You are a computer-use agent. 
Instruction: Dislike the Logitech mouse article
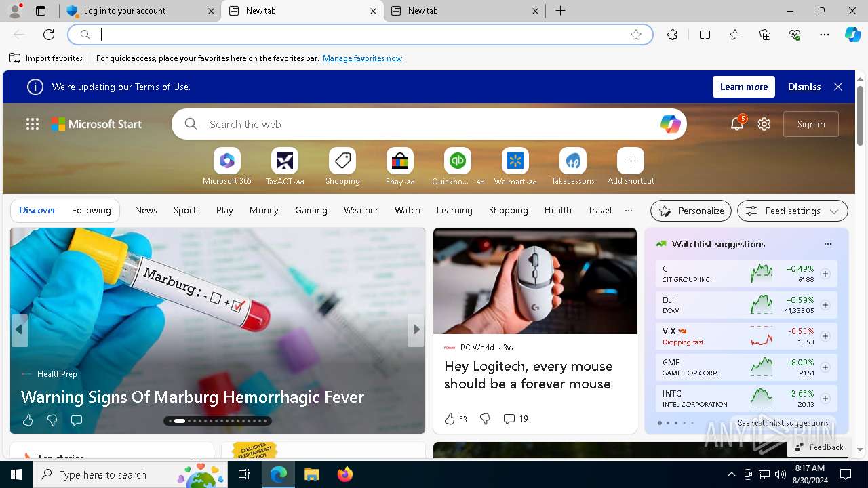(485, 419)
